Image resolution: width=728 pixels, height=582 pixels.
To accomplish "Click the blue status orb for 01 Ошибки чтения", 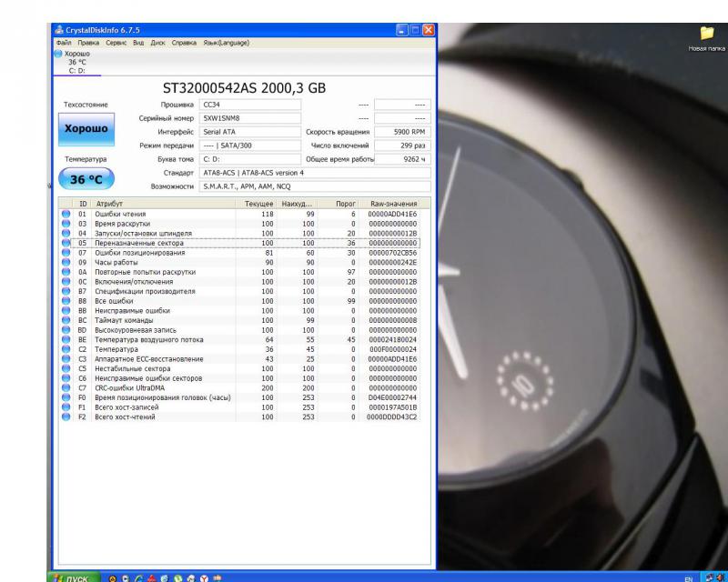I will pyautogui.click(x=66, y=214).
